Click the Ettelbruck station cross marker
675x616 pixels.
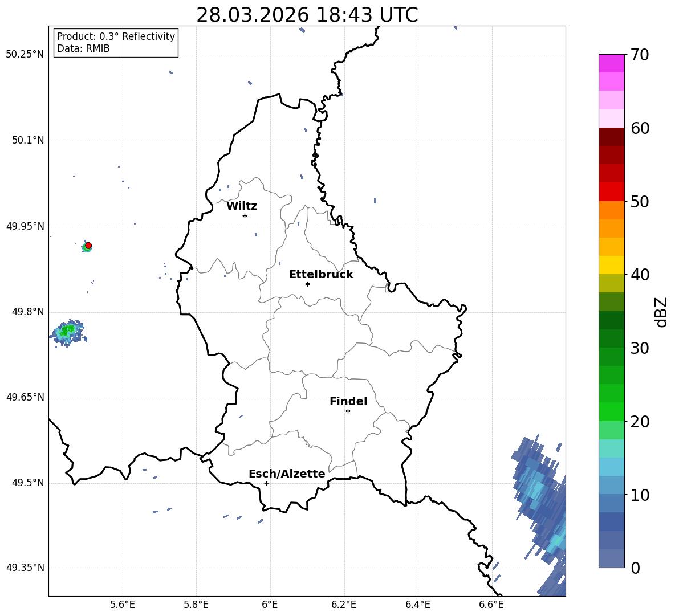pyautogui.click(x=307, y=284)
